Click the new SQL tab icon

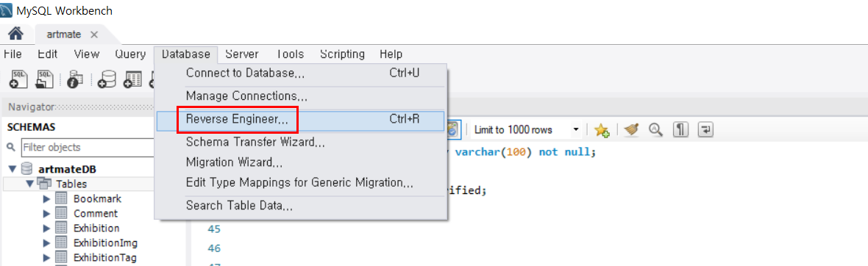(x=19, y=79)
